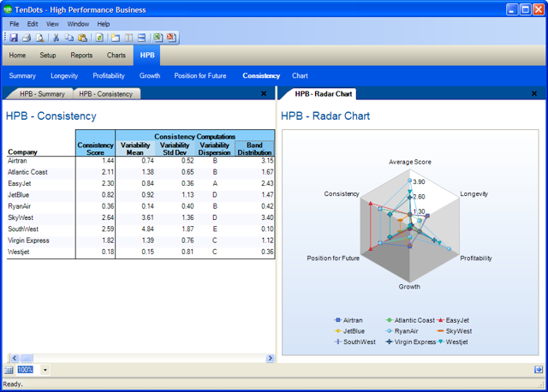Open the Position for Future sub-tab

pos(200,76)
